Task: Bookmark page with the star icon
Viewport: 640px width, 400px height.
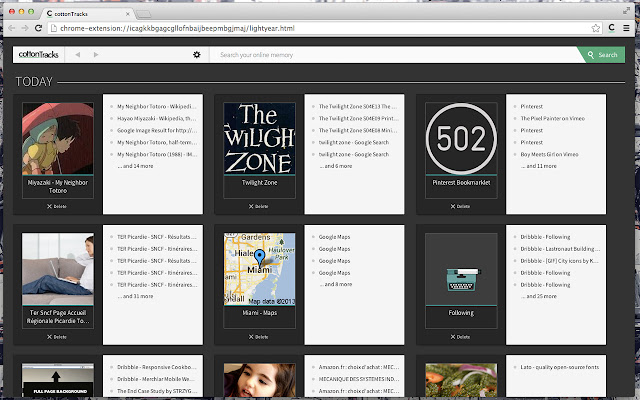Action: [x=596, y=28]
